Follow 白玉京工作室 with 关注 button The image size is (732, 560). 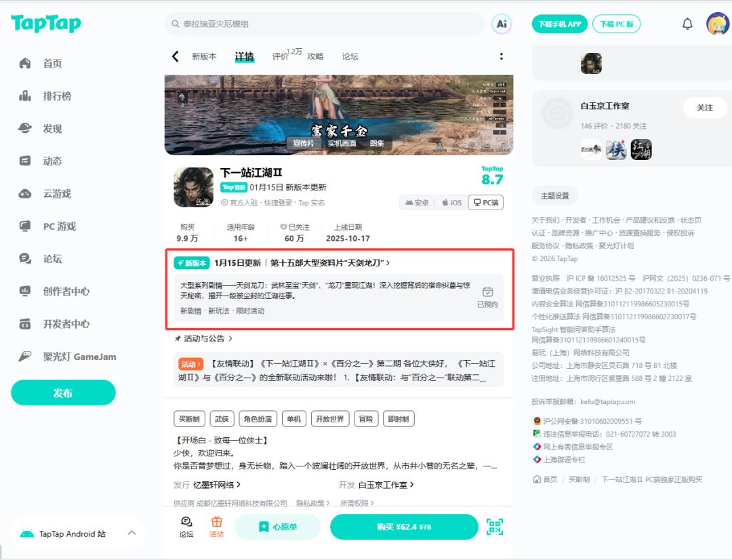coord(704,107)
